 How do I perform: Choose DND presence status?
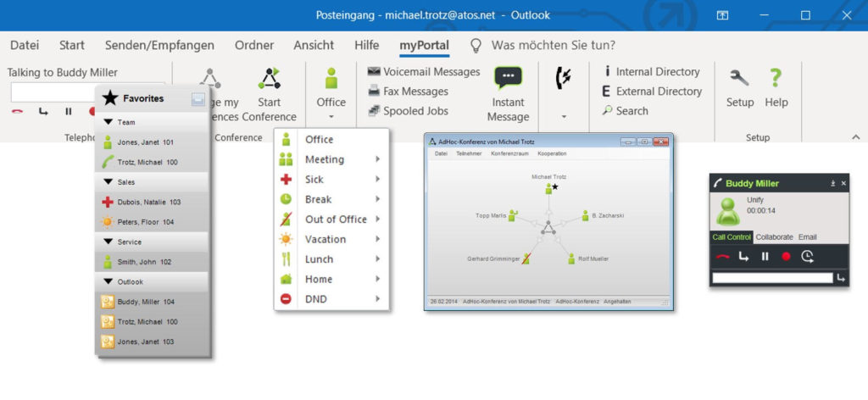click(x=331, y=299)
